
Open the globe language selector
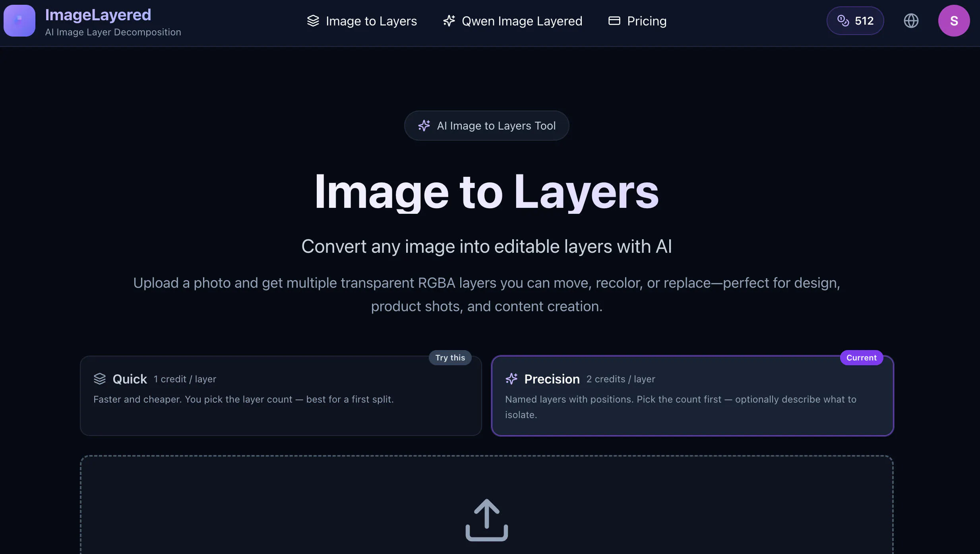pyautogui.click(x=911, y=21)
